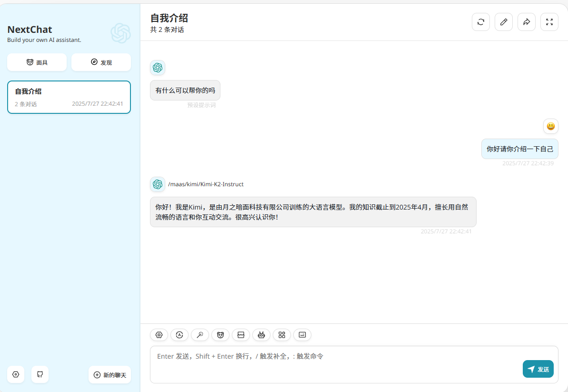Click the 预设提示词 label
Viewport: 568px width, 392px height.
pos(201,105)
